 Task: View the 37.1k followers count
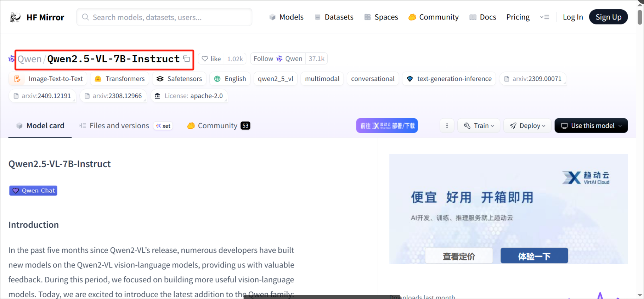point(316,59)
